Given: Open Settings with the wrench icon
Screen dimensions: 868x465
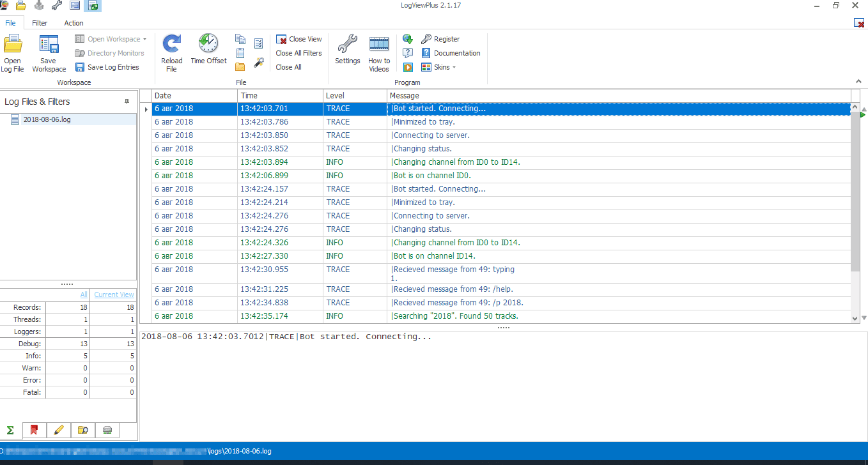Looking at the screenshot, I should pos(347,46).
